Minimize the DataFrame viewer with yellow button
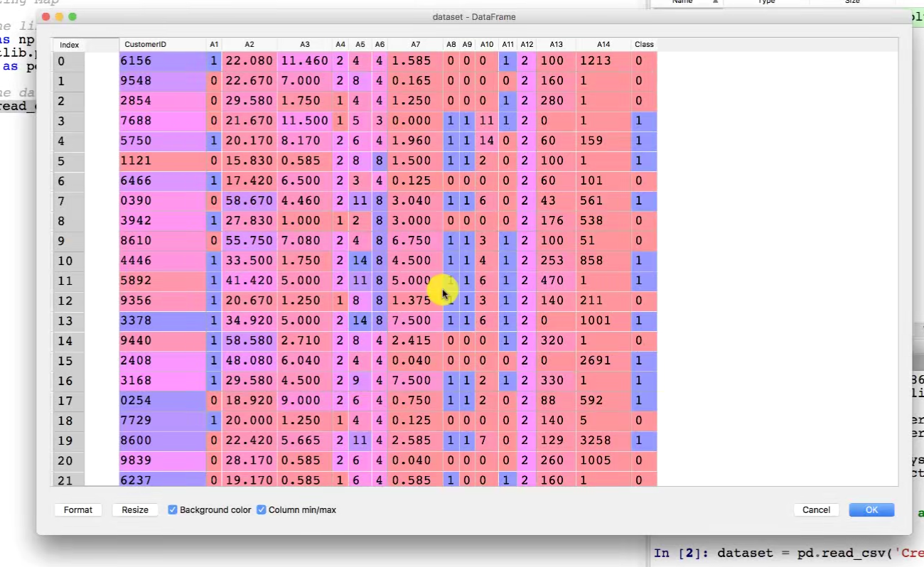This screenshot has height=567, width=924. [x=59, y=16]
